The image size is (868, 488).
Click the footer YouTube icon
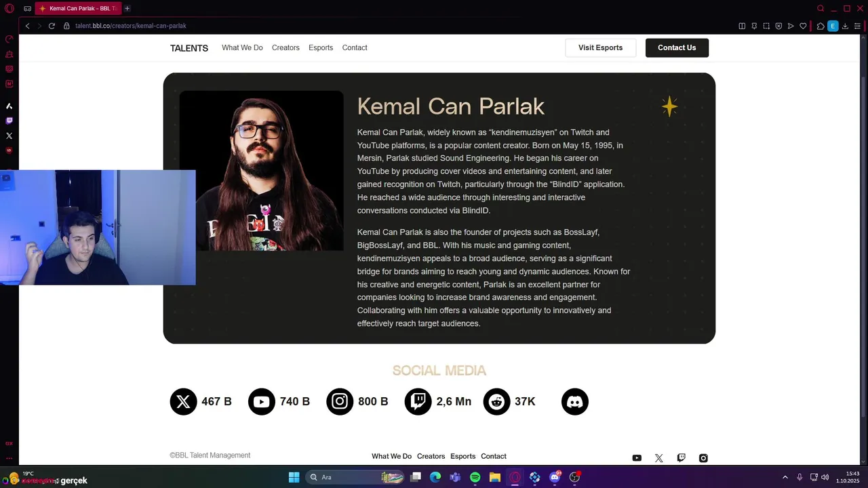637,458
